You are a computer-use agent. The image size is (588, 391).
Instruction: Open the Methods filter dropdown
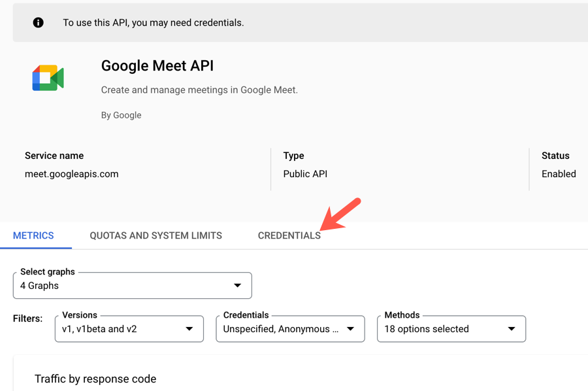(451, 329)
